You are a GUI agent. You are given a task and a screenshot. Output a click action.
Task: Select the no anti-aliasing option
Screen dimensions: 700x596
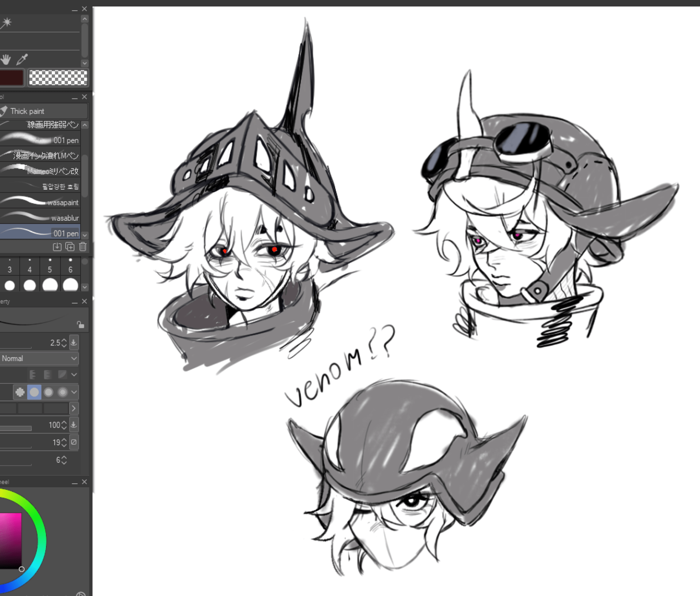click(20, 392)
